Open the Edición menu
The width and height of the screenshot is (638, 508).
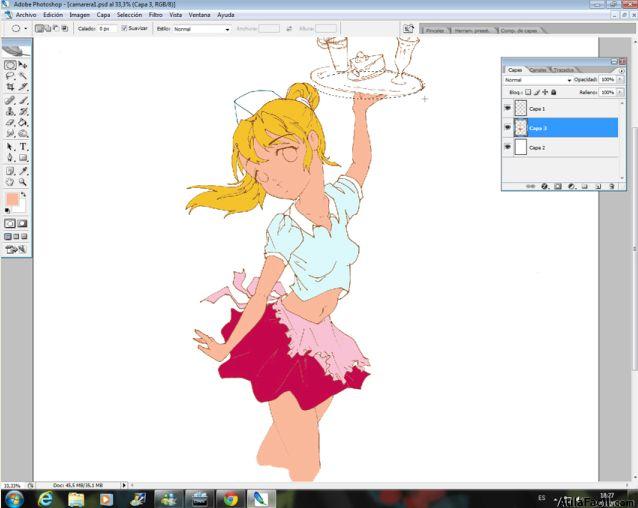click(53, 15)
